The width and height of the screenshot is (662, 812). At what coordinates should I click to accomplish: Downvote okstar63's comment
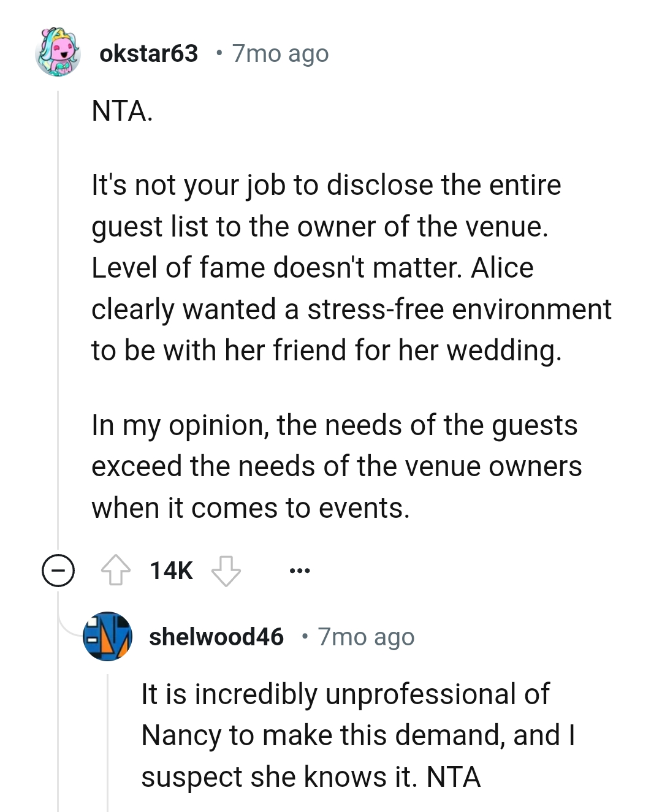click(x=226, y=571)
